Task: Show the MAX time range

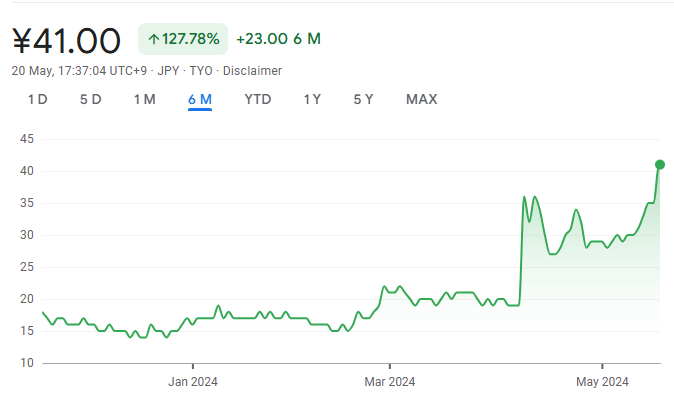Action: [x=422, y=99]
